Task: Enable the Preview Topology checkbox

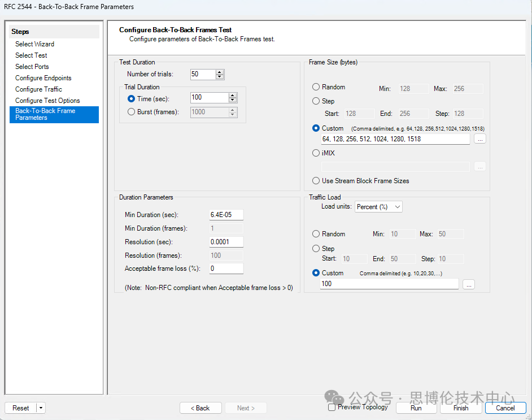Action: tap(332, 407)
